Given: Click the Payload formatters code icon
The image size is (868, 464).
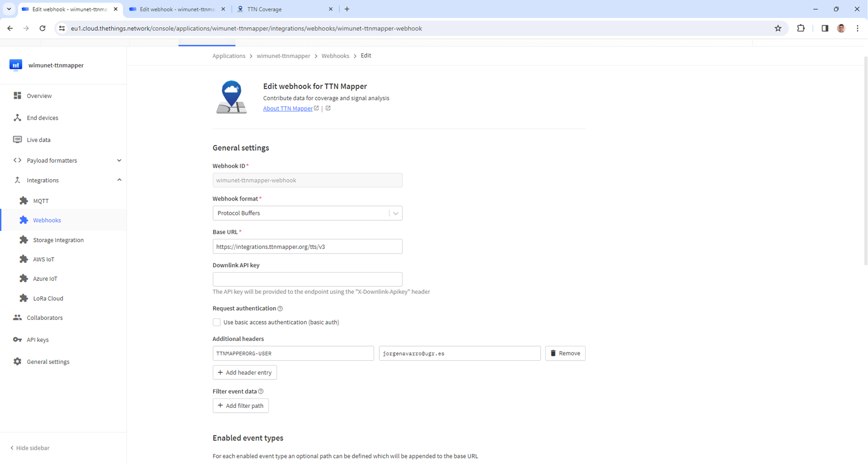Looking at the screenshot, I should click(x=17, y=160).
